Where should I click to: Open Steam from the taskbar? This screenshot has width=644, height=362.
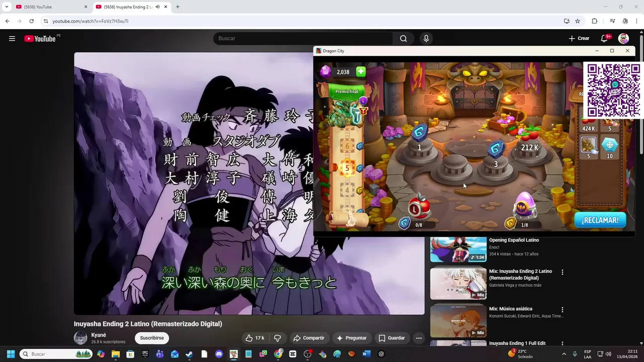[189, 354]
